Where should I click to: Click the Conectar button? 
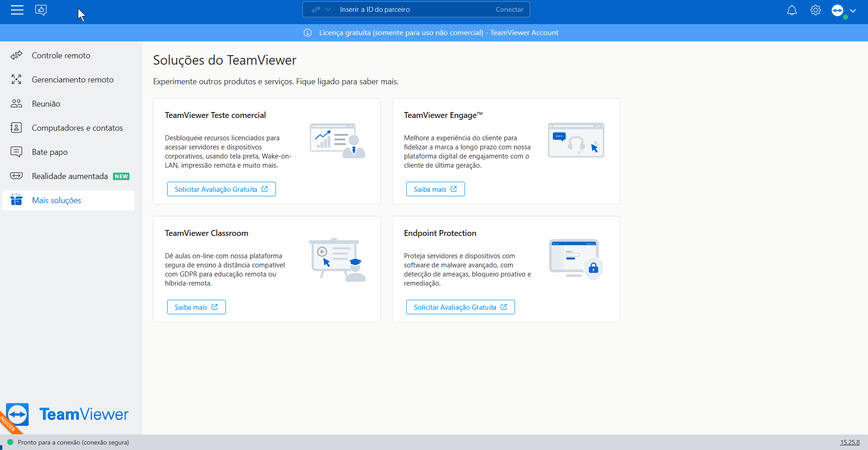click(x=510, y=10)
